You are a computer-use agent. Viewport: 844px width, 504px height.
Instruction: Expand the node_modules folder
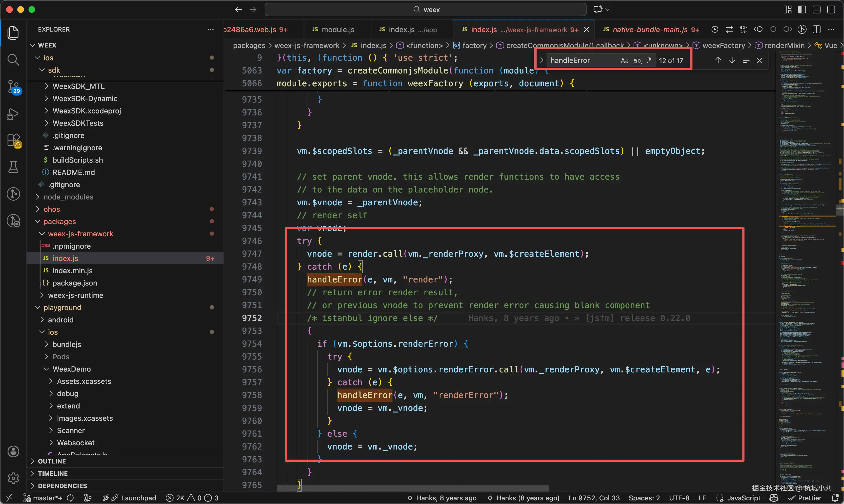tap(68, 197)
